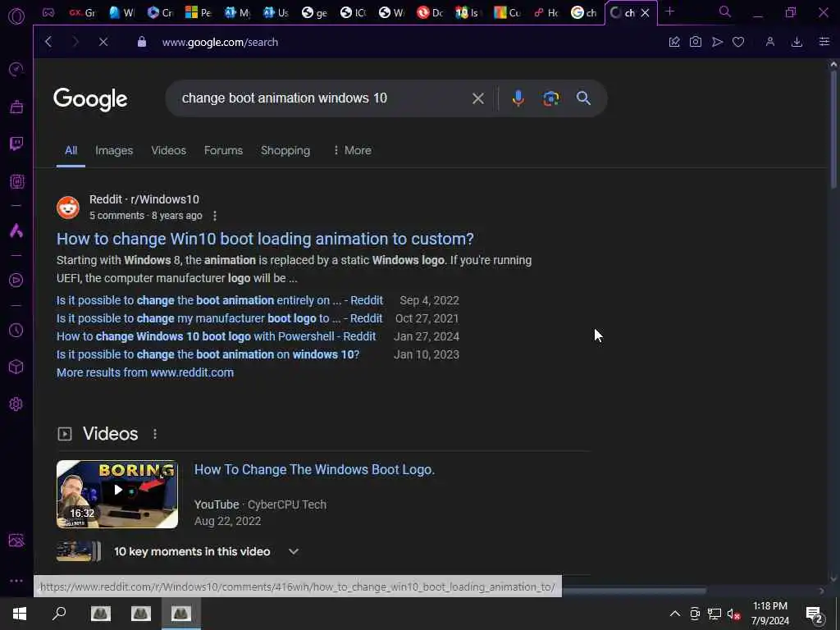Open the wallpaper image icon in sidebar
The image size is (840, 630).
(x=16, y=540)
